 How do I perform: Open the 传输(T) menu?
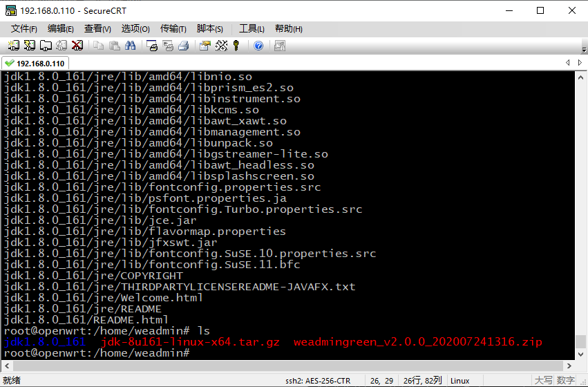pos(173,28)
